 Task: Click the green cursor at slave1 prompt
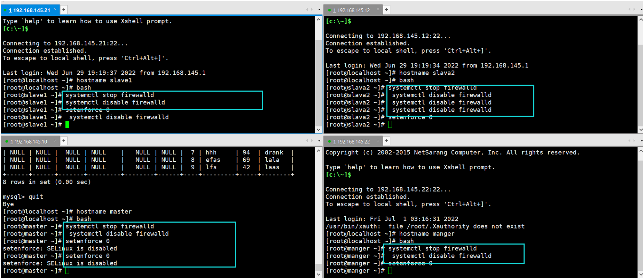pyautogui.click(x=68, y=124)
